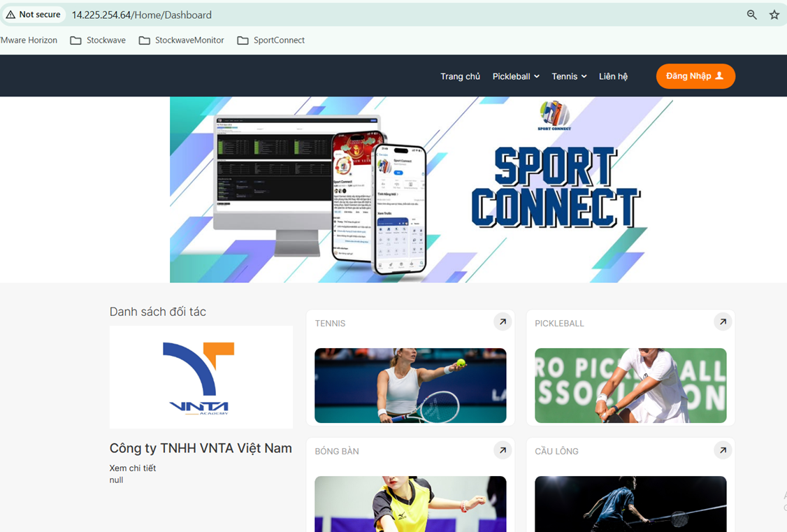This screenshot has height=532, width=787.
Task: Click the Đăng Nhập login button
Action: click(x=695, y=76)
